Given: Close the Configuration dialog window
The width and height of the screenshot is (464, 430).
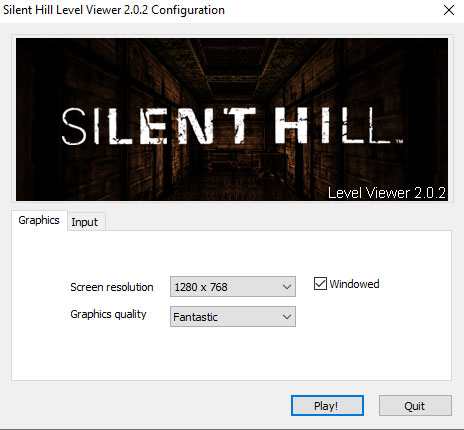Looking at the screenshot, I should coord(449,10).
